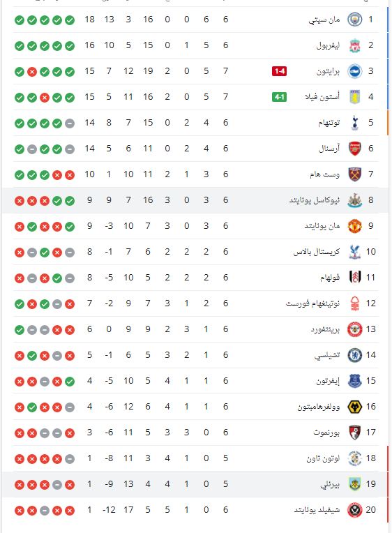Open the Everton club crest
The width and height of the screenshot is (392, 533).
(x=354, y=381)
